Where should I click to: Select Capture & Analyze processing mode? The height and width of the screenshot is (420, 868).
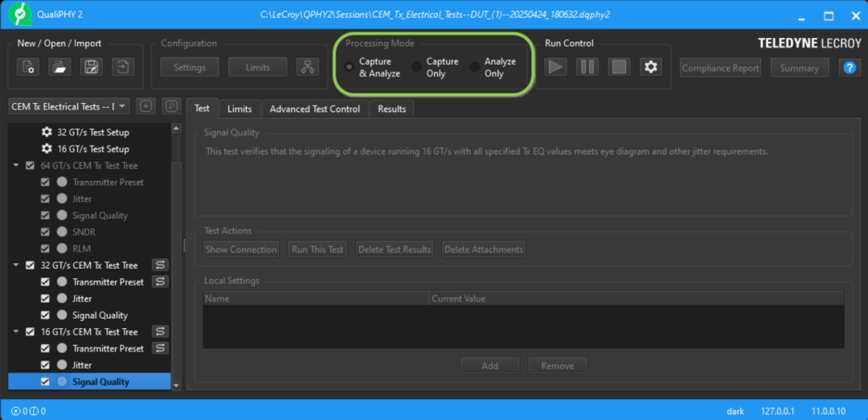pos(350,67)
